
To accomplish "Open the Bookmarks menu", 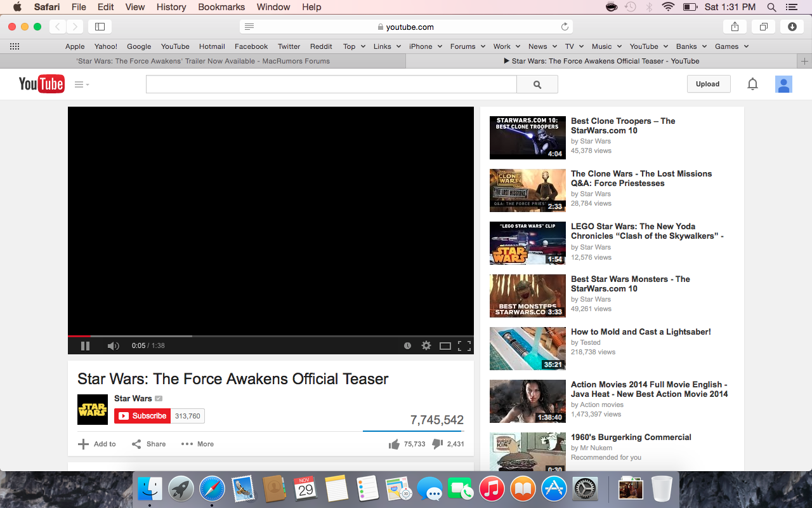I will (x=221, y=7).
